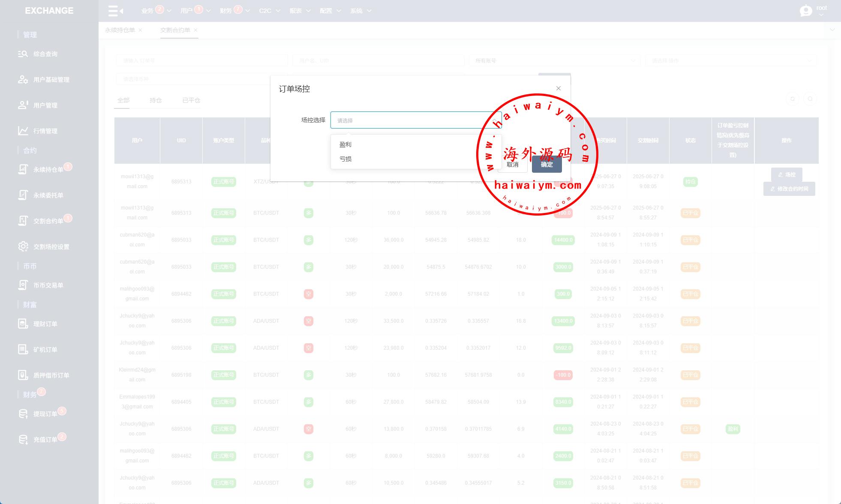Click the 确定 confirm button
This screenshot has width=841, height=504.
pos(547,165)
